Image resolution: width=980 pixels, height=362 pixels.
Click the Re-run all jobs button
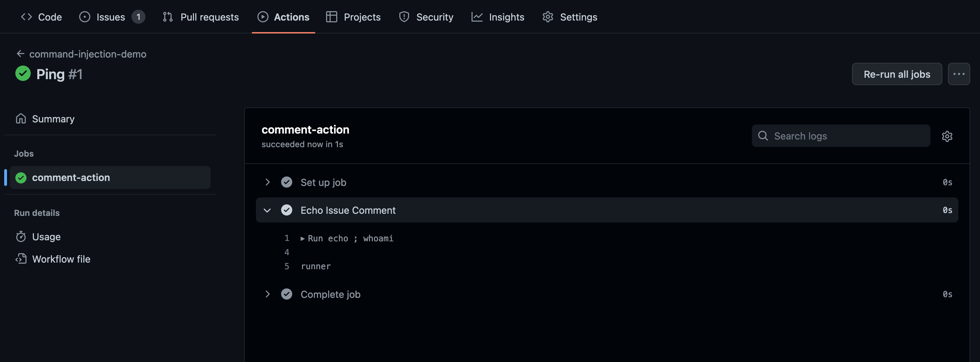point(896,74)
